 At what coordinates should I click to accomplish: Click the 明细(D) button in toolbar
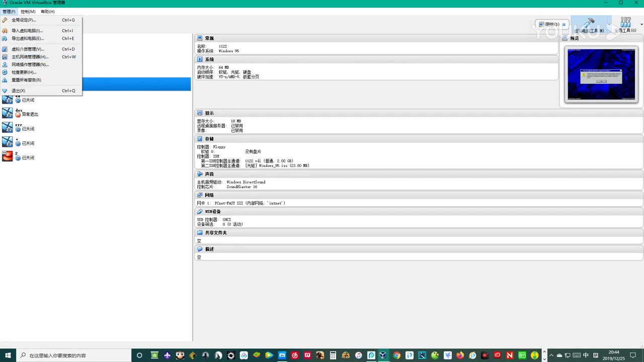coord(552,24)
